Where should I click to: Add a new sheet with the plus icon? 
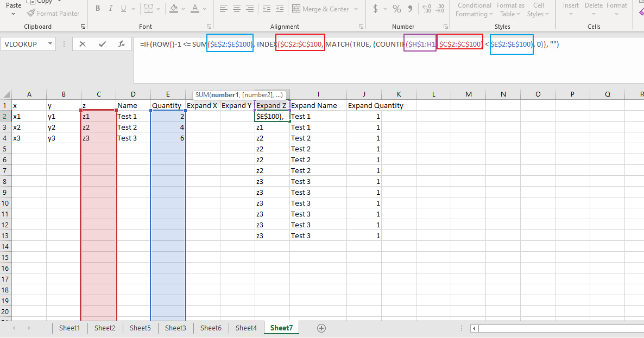321,328
